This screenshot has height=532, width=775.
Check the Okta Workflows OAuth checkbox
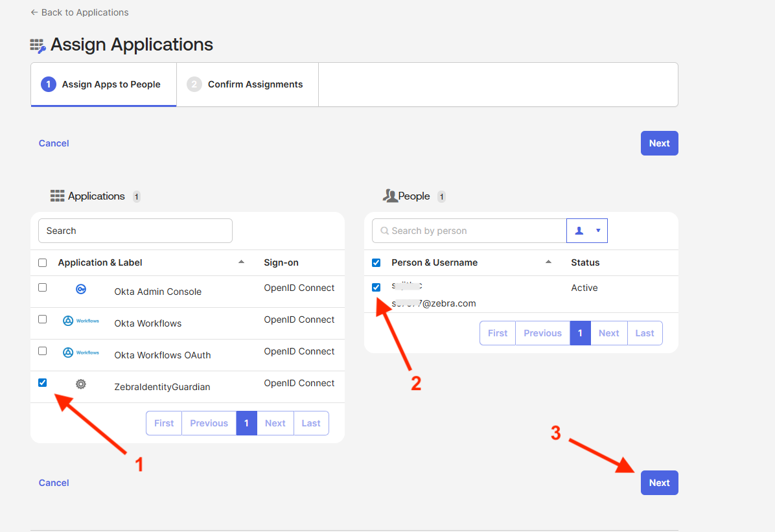(x=43, y=351)
